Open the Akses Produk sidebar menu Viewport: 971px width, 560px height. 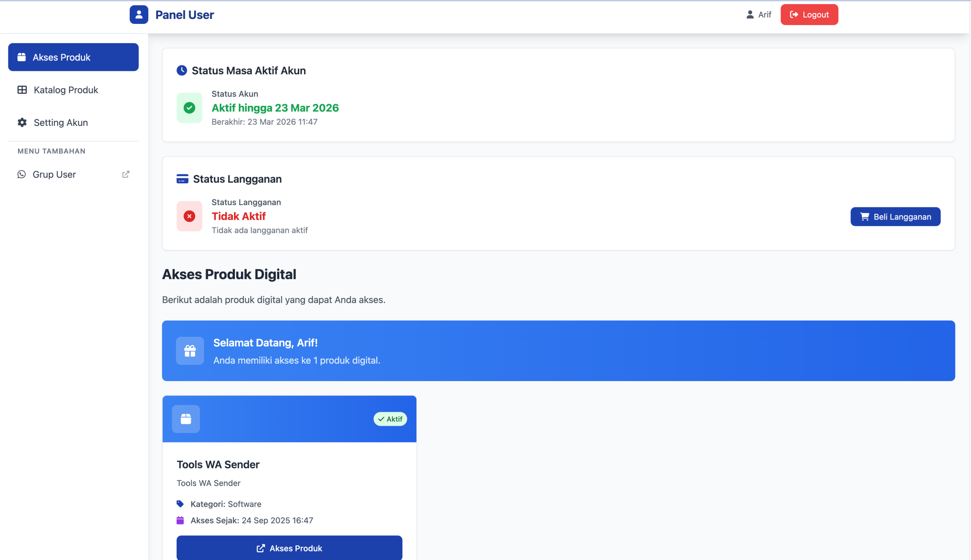(74, 57)
